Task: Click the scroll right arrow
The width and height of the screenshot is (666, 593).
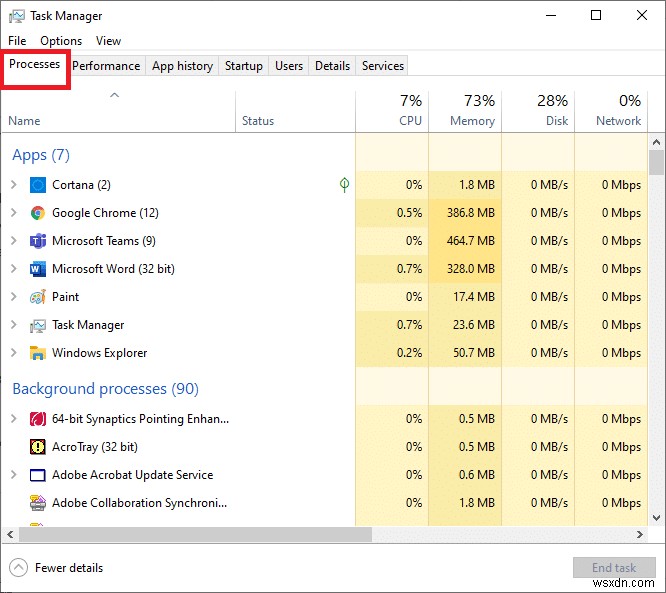Action: coord(640,534)
